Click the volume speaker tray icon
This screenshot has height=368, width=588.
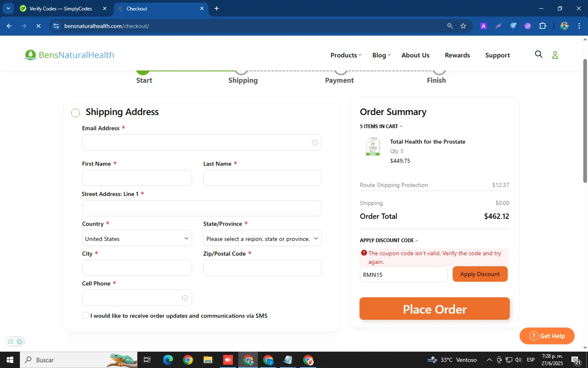click(519, 360)
